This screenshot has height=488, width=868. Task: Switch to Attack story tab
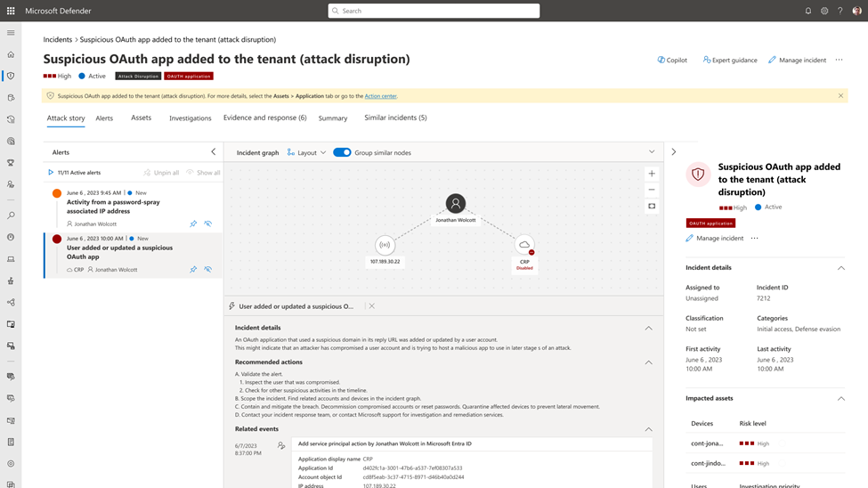pos(66,118)
